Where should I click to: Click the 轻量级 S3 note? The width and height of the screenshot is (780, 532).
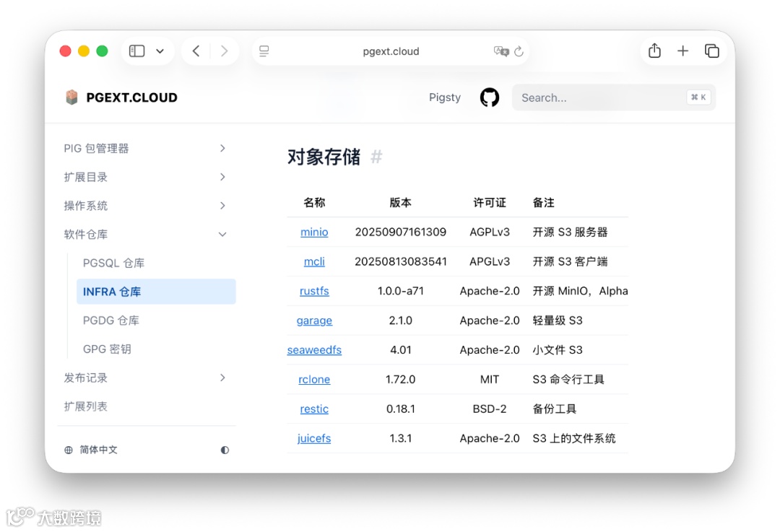pos(557,320)
